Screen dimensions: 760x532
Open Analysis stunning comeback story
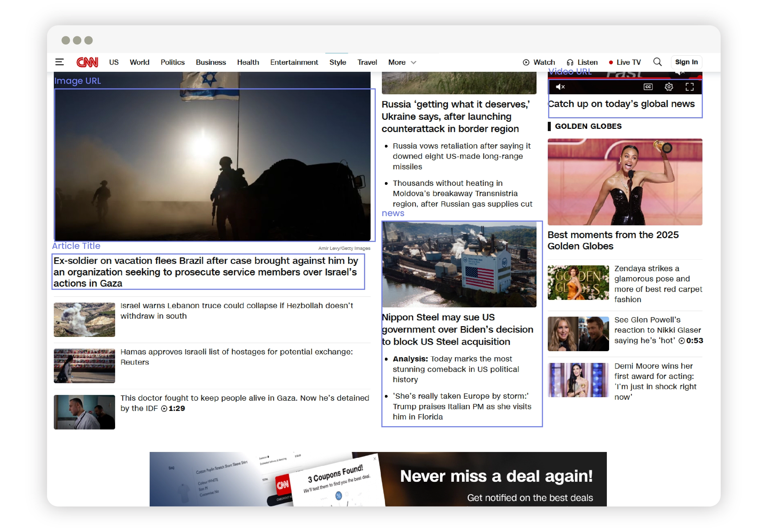tap(456, 369)
